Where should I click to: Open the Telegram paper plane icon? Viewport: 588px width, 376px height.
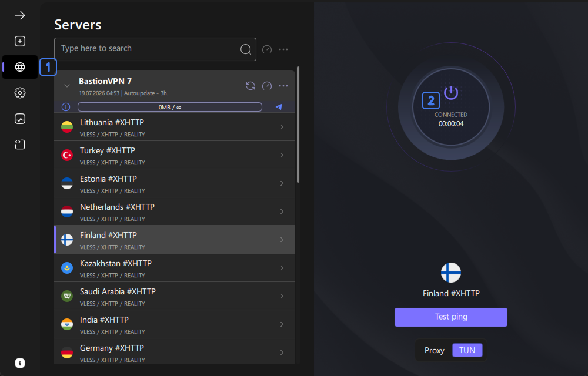point(279,107)
